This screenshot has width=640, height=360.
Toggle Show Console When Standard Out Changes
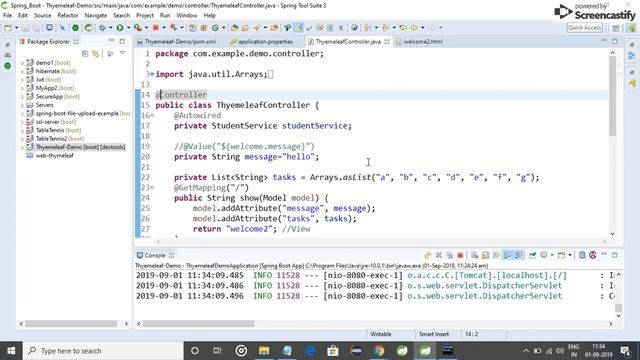click(x=507, y=255)
